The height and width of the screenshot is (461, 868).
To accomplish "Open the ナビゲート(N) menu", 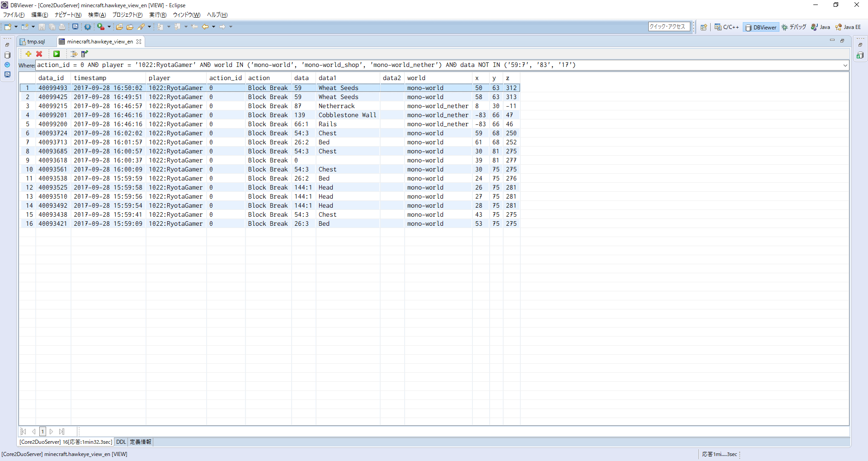I will (68, 15).
